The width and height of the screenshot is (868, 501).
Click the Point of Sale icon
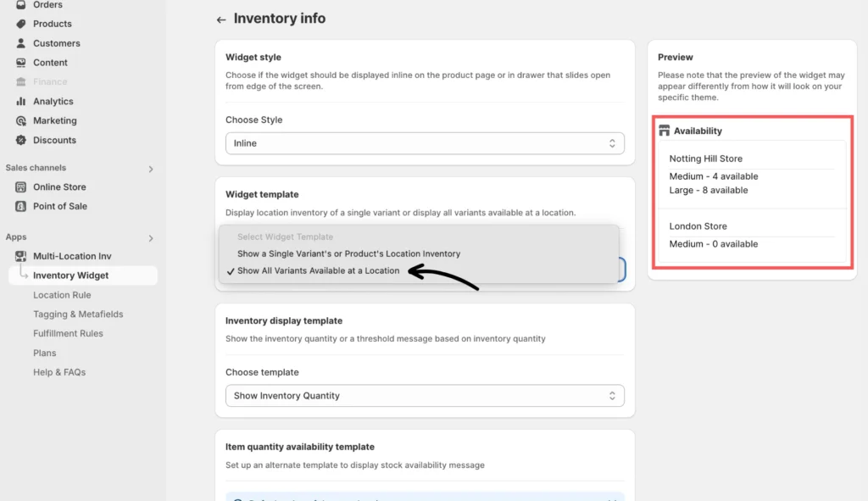[x=21, y=207]
